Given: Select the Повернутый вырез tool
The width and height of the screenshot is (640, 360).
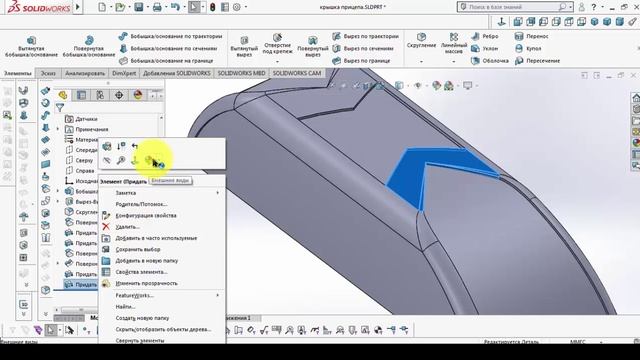Looking at the screenshot, I should coord(313,47).
